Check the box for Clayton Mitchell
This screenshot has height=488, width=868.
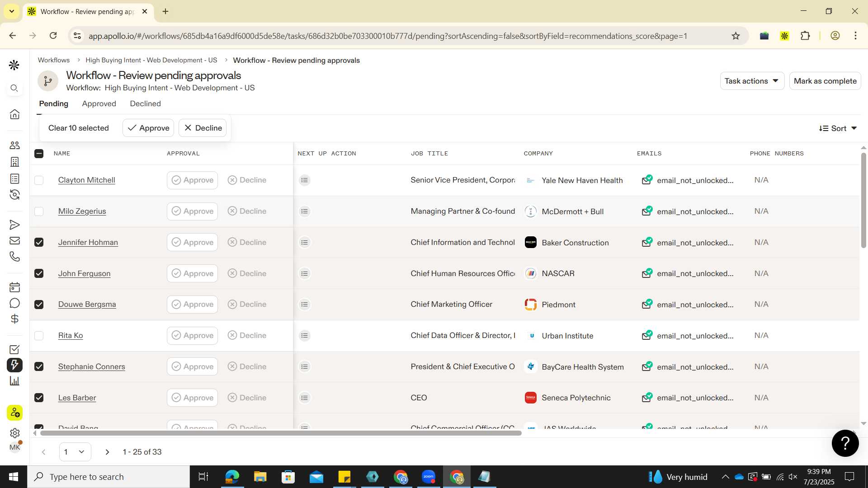tap(39, 180)
